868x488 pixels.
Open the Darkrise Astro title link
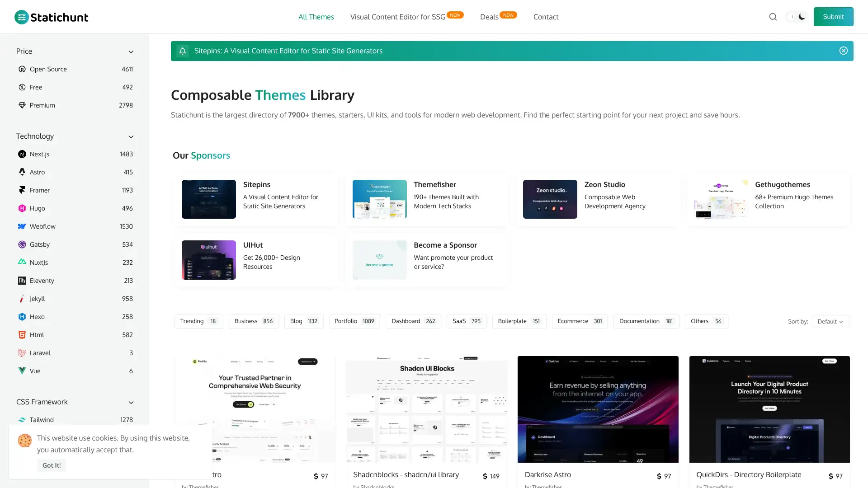tap(547, 475)
